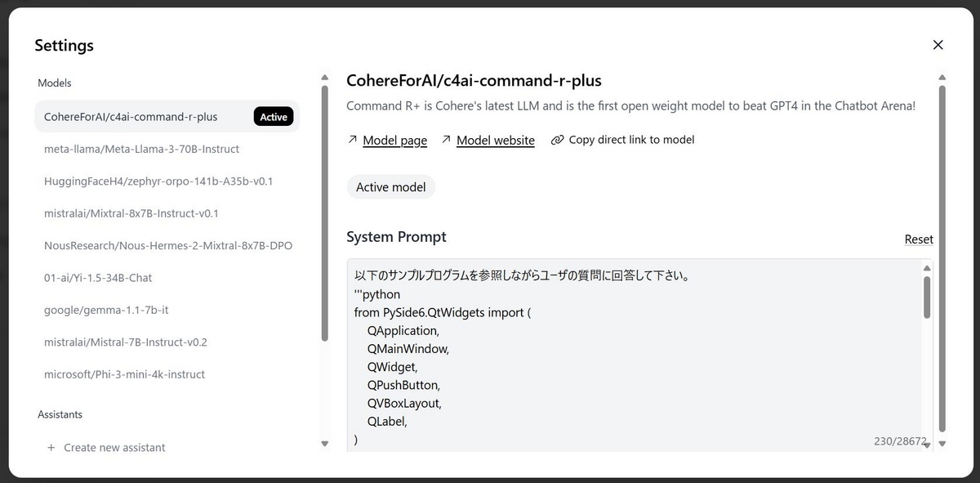The image size is (980, 483).
Task: Reset the System Prompt
Action: (918, 239)
